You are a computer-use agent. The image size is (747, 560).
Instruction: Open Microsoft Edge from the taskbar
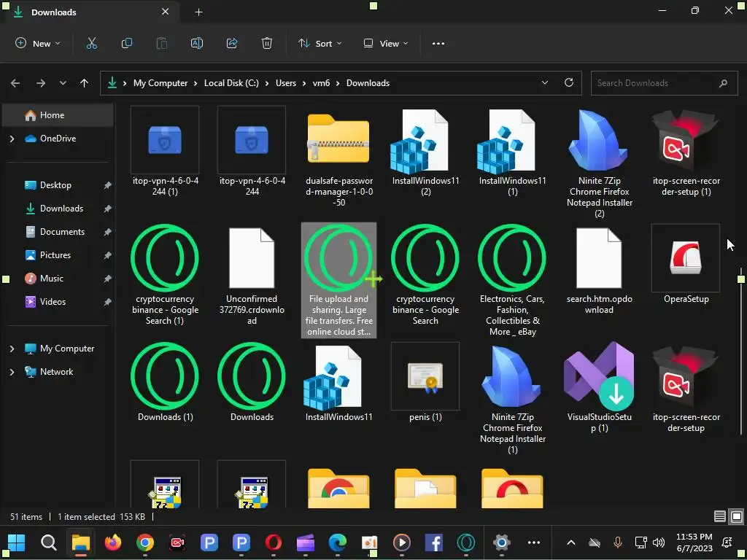(337, 542)
